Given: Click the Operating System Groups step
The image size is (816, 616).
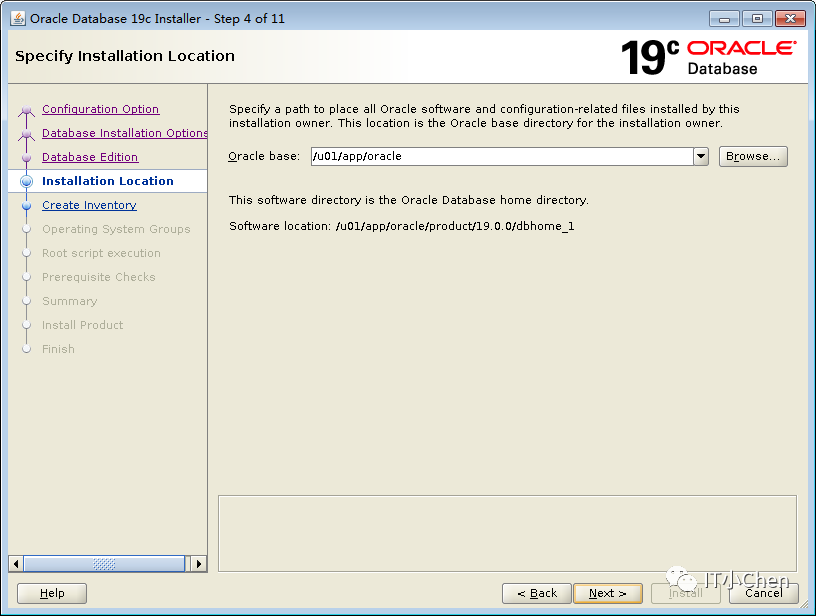Looking at the screenshot, I should [116, 229].
